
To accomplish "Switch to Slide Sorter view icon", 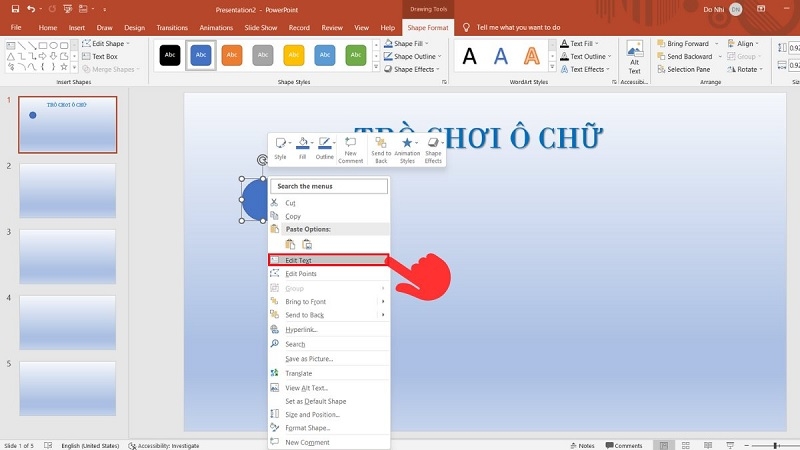I will [686, 445].
